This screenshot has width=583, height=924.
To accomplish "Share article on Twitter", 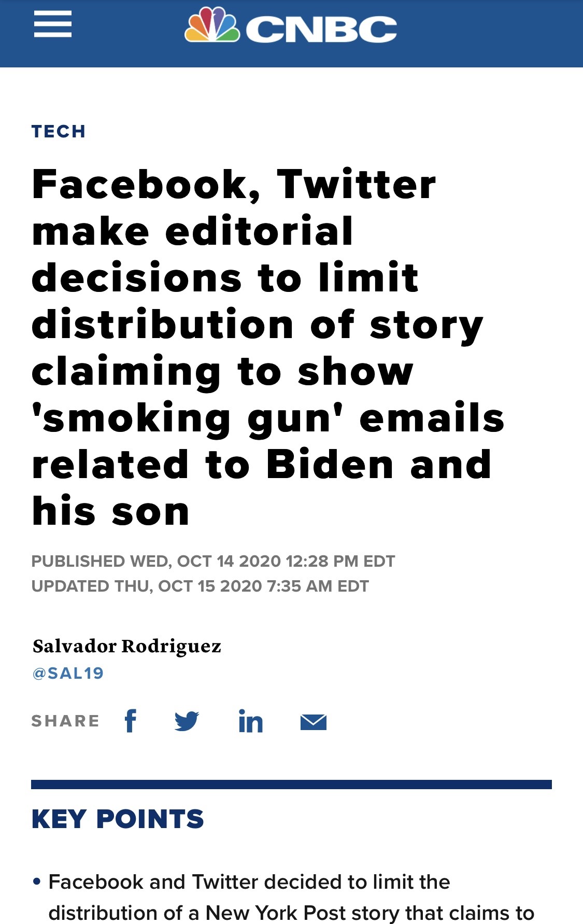I will [187, 721].
